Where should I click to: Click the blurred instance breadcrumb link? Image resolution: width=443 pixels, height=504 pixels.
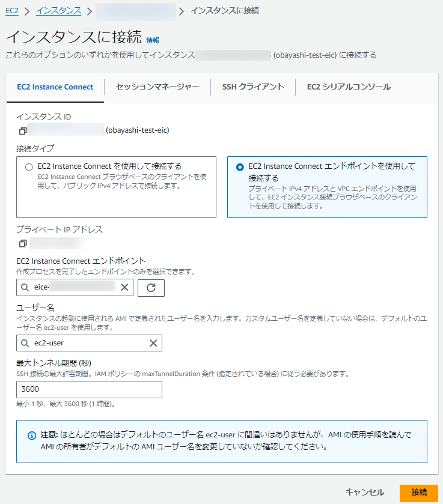(136, 11)
